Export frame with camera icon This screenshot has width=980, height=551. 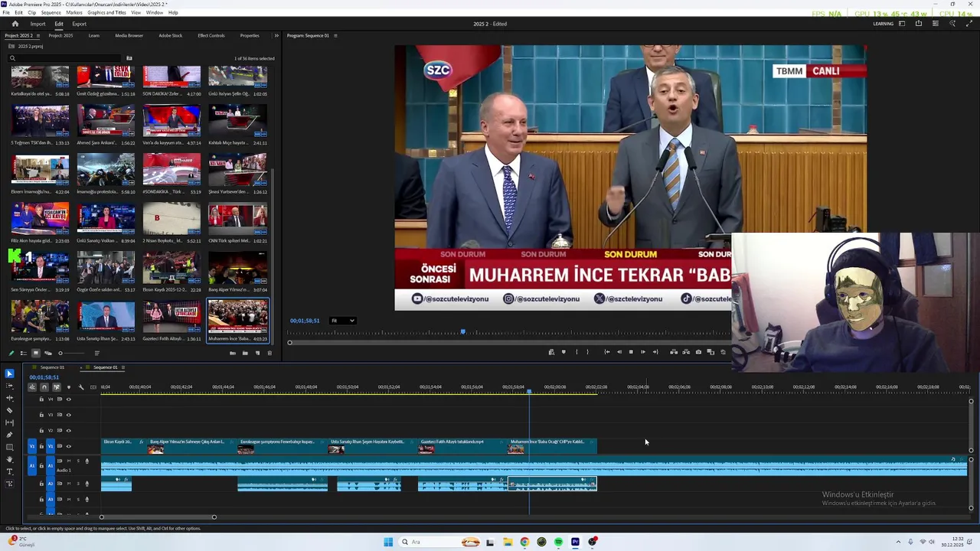698,352
